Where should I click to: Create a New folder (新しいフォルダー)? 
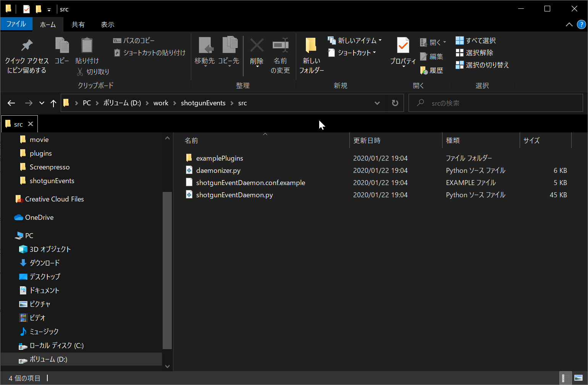pos(311,55)
